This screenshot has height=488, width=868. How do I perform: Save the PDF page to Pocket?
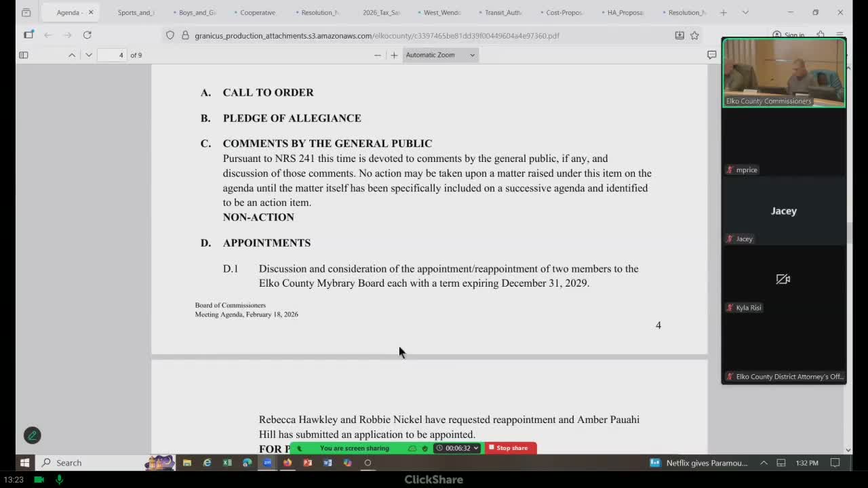point(679,35)
